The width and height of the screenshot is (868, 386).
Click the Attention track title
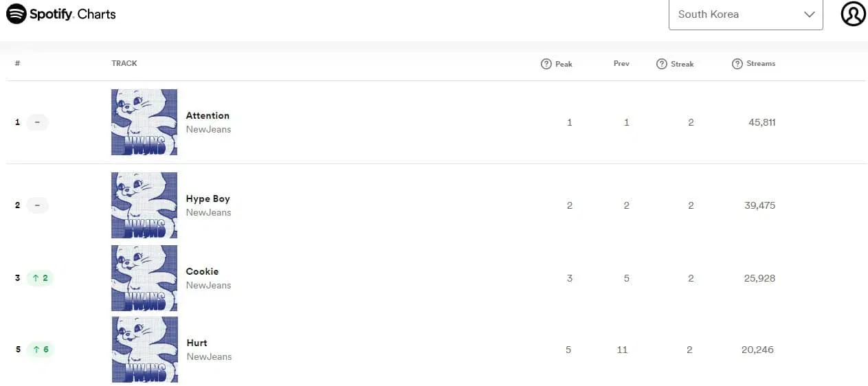tap(208, 115)
